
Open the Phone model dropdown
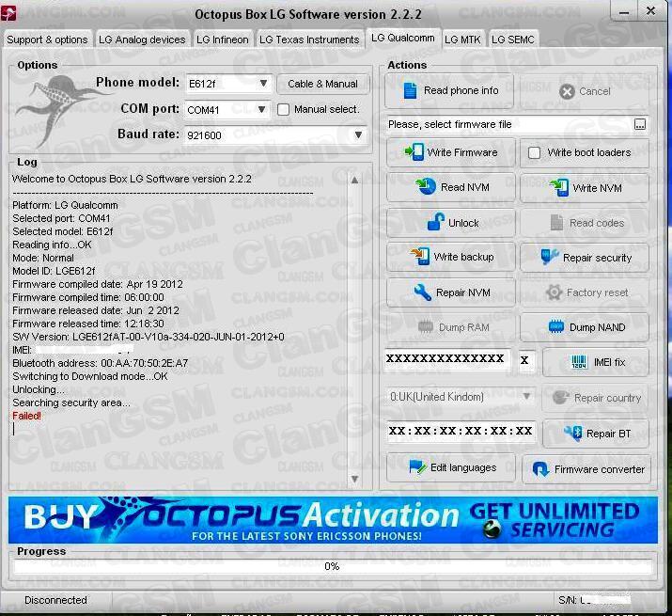pyautogui.click(x=263, y=84)
